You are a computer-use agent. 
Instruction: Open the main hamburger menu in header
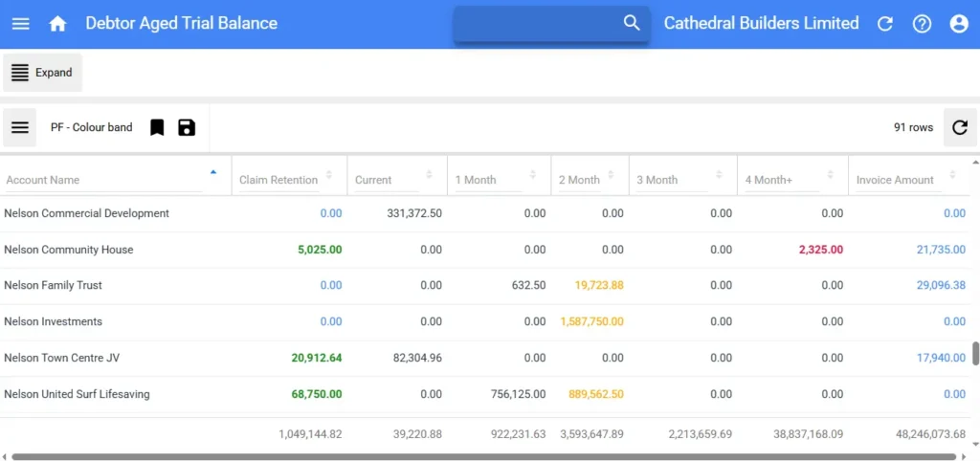click(x=21, y=24)
